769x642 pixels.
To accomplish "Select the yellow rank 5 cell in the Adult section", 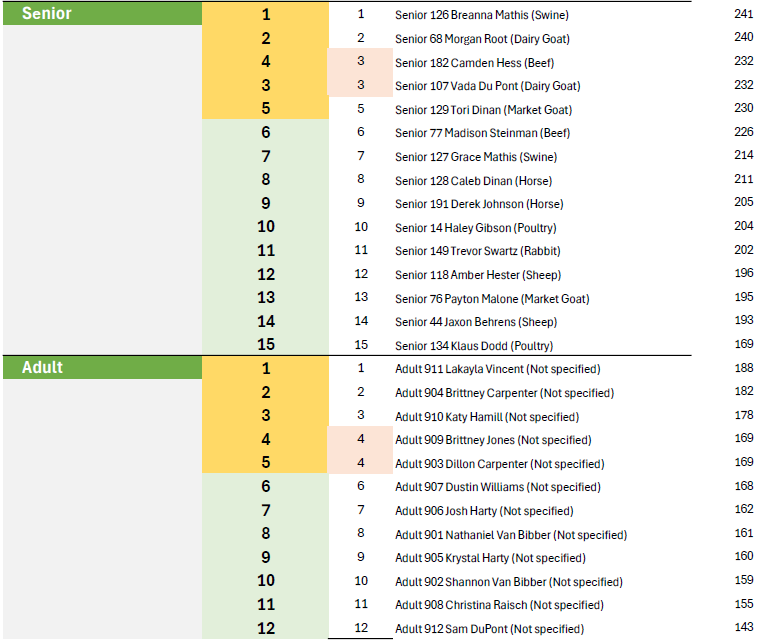I will 265,462.
